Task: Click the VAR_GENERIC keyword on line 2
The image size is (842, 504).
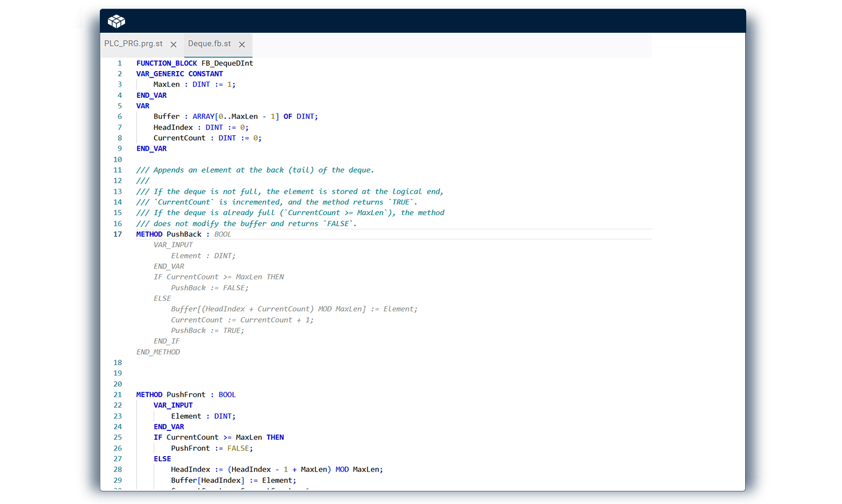Action: coord(160,74)
